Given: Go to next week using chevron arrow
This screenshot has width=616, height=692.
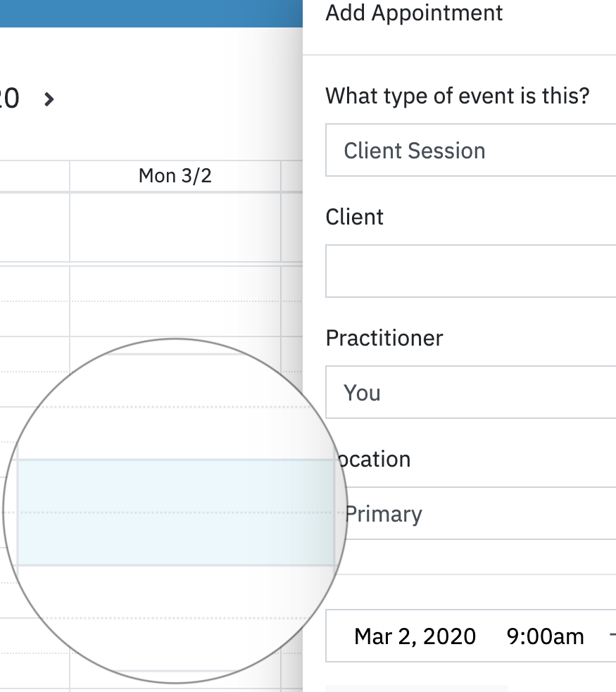Looking at the screenshot, I should tap(49, 99).
